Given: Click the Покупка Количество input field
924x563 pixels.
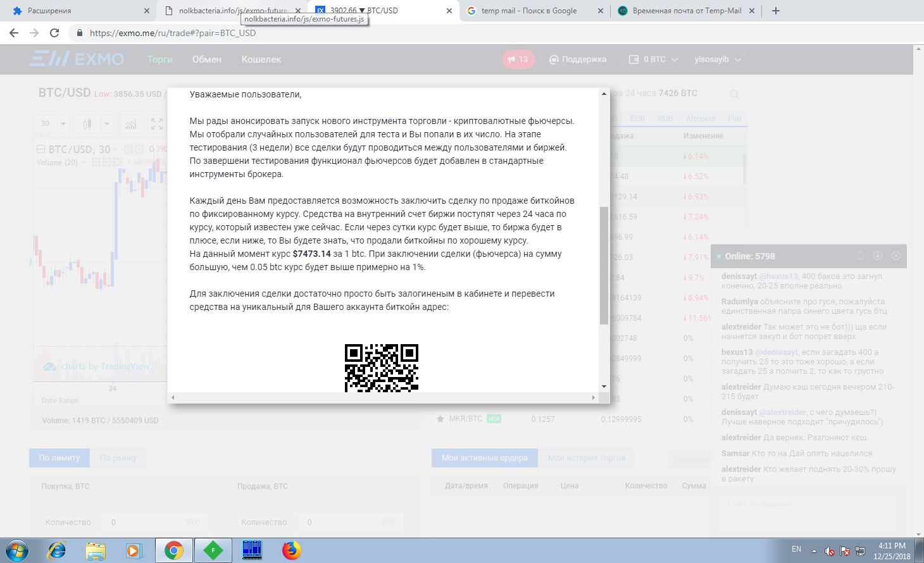Looking at the screenshot, I should pyautogui.click(x=154, y=523).
